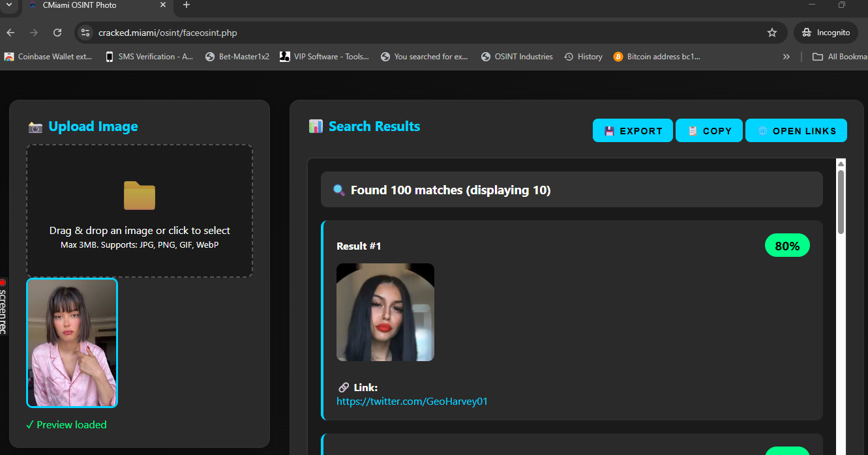Open Bitcoin address bc1 bookmark

tap(657, 57)
